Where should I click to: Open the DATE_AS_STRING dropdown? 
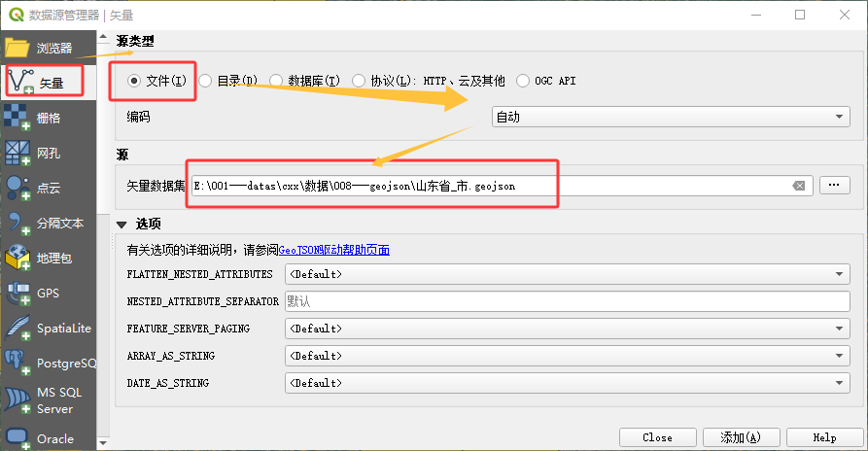point(568,383)
